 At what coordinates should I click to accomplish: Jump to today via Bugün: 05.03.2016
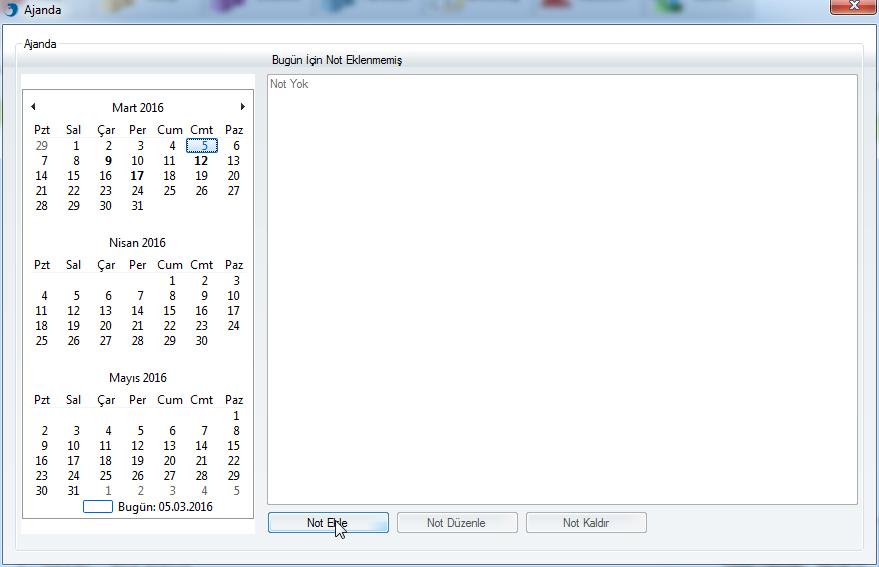165,507
